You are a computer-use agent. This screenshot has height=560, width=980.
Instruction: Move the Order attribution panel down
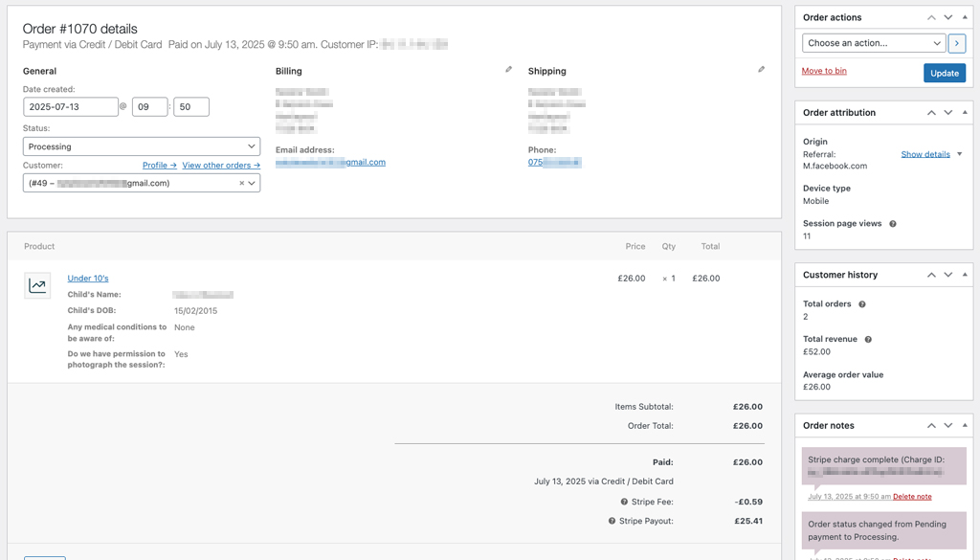(948, 113)
